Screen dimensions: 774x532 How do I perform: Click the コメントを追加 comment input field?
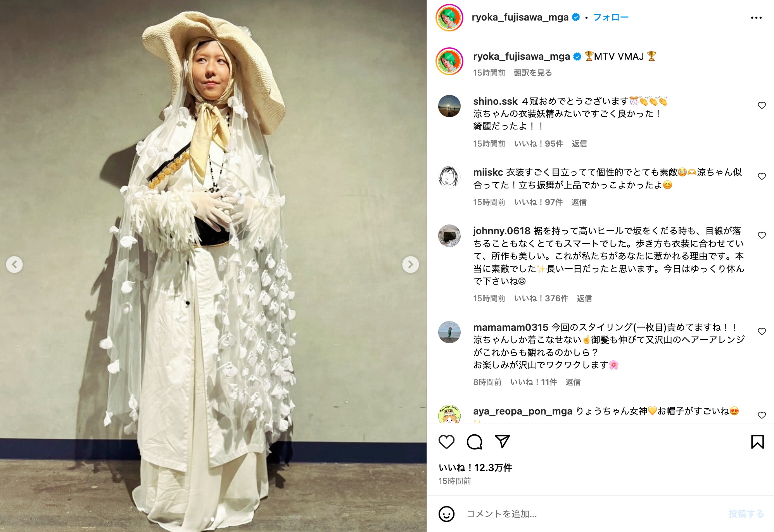(593, 514)
